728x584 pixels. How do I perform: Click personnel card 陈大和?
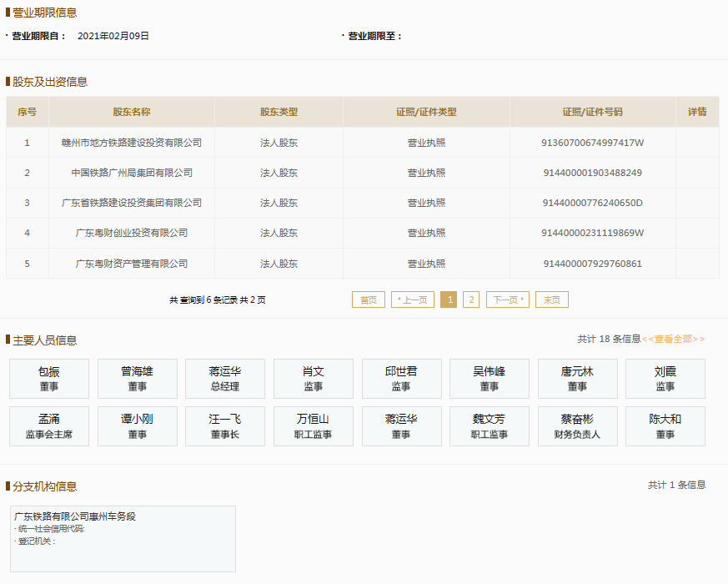pyautogui.click(x=665, y=426)
